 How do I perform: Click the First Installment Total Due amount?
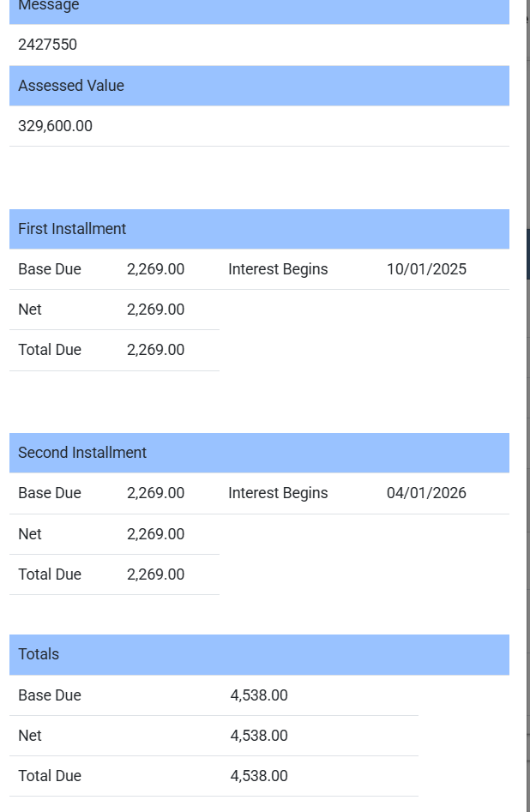click(x=155, y=350)
